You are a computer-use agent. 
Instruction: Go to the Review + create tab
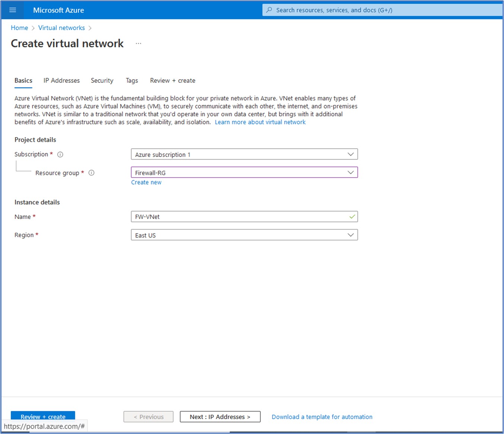click(172, 81)
